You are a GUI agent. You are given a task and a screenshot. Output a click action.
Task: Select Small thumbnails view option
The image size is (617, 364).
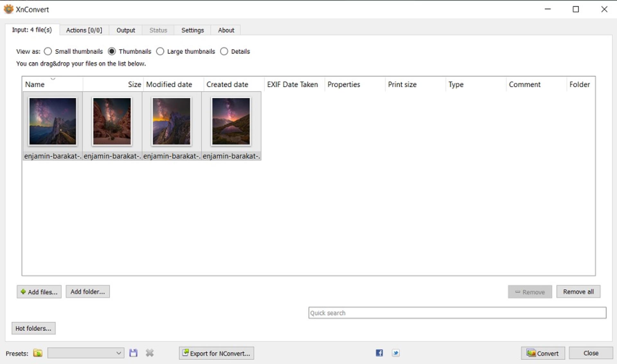pyautogui.click(x=48, y=51)
